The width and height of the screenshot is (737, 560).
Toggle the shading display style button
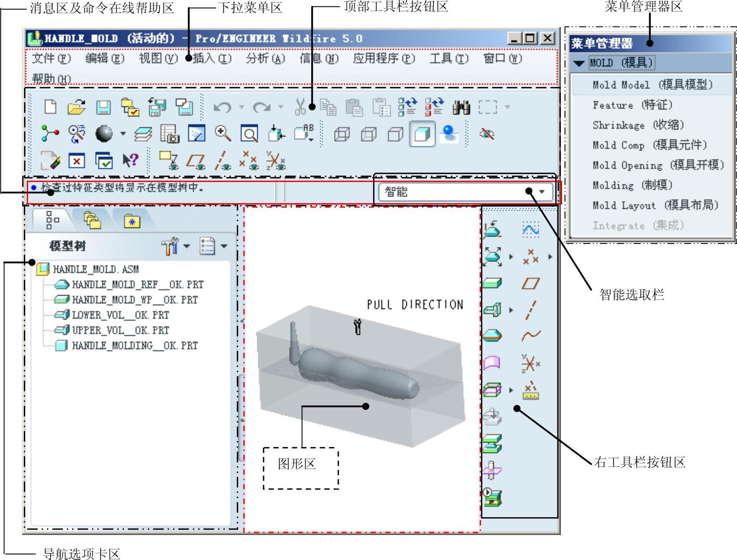pos(422,134)
